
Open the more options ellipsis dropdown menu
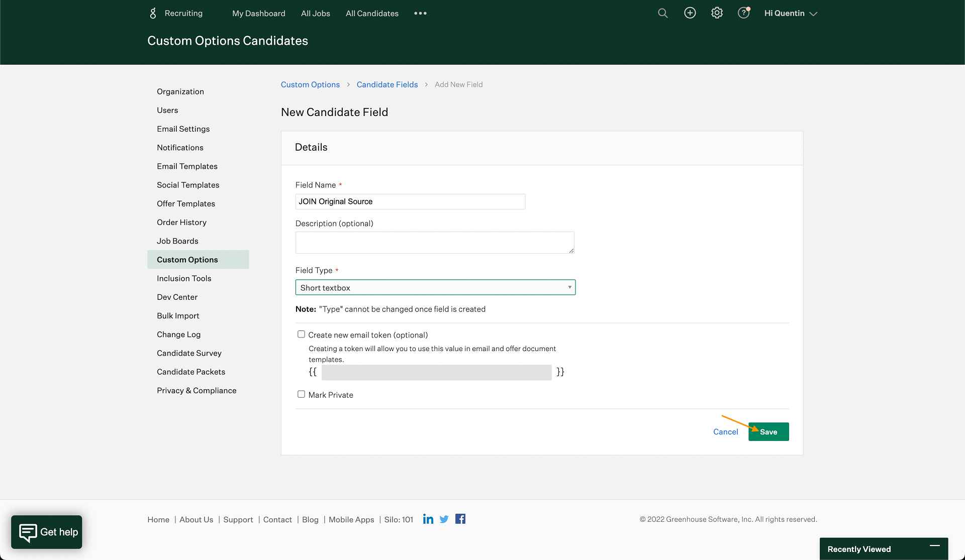420,13
